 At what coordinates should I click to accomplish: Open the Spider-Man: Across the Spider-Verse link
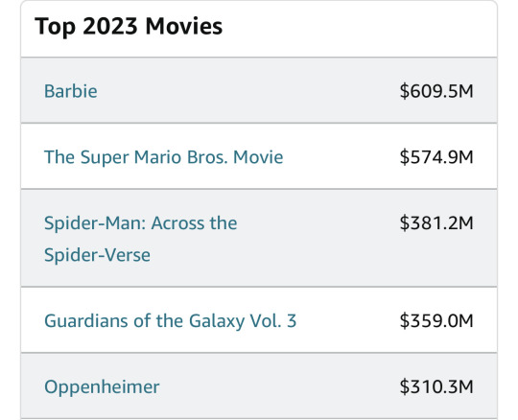(x=141, y=239)
